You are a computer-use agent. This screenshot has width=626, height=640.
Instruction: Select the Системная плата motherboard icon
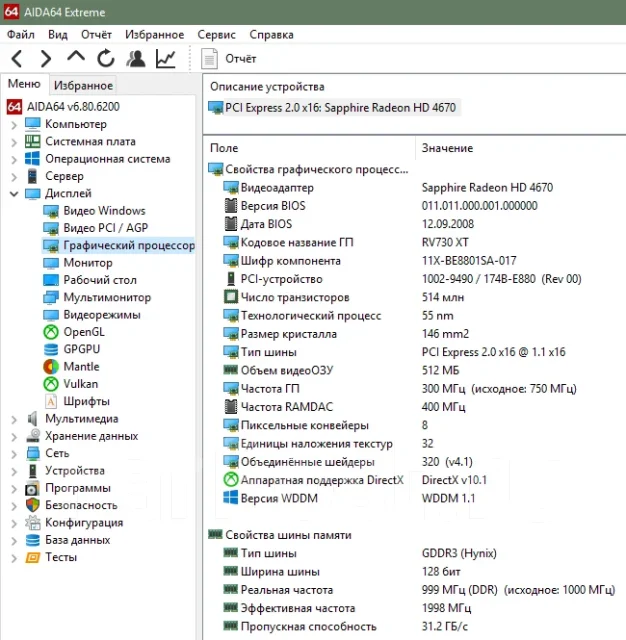tap(33, 141)
